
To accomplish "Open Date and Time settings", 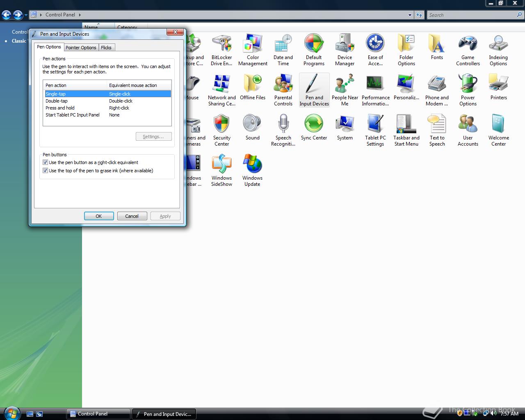I will (283, 50).
